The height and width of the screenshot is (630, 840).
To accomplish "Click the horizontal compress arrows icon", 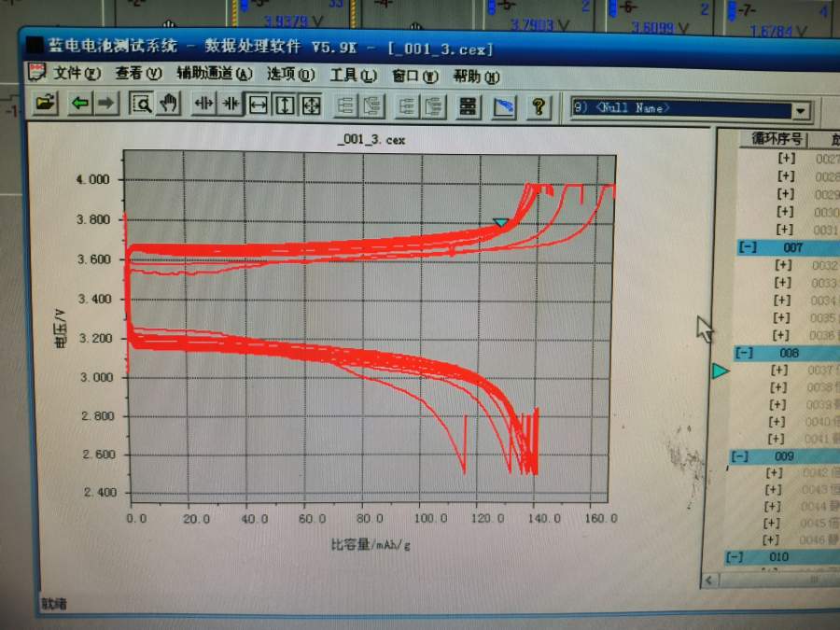I will [231, 104].
